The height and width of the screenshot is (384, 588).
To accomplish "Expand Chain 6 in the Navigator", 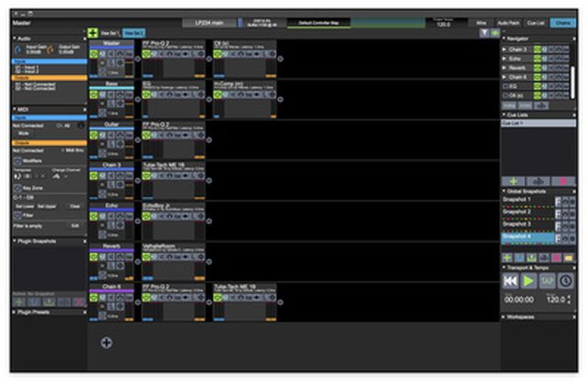I will click(x=504, y=77).
